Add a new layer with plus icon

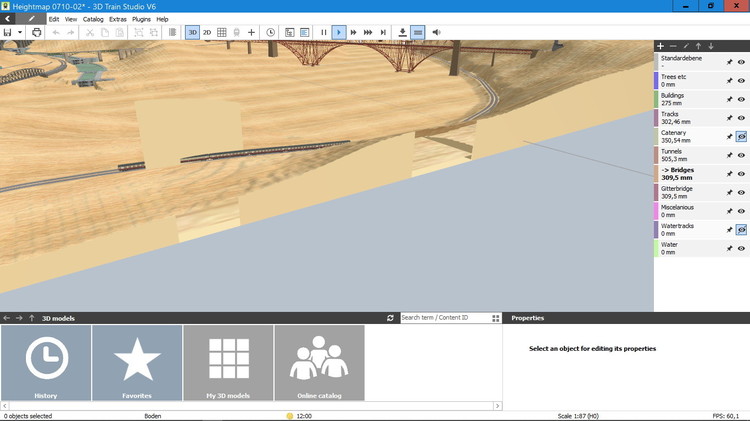[660, 46]
